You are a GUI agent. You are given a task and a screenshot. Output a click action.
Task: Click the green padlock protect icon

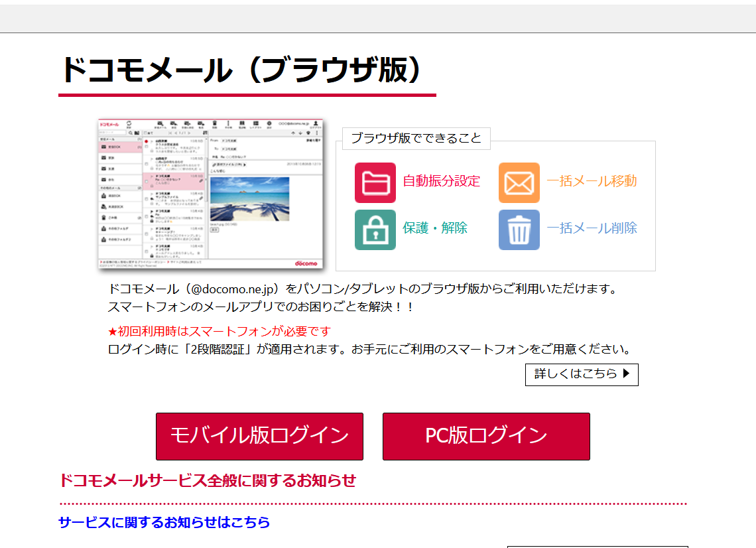tap(375, 230)
